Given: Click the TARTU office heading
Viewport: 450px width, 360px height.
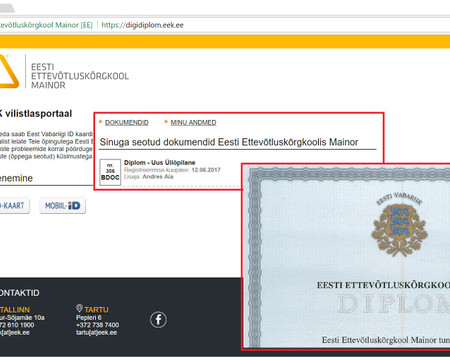Looking at the screenshot, I should (96, 310).
